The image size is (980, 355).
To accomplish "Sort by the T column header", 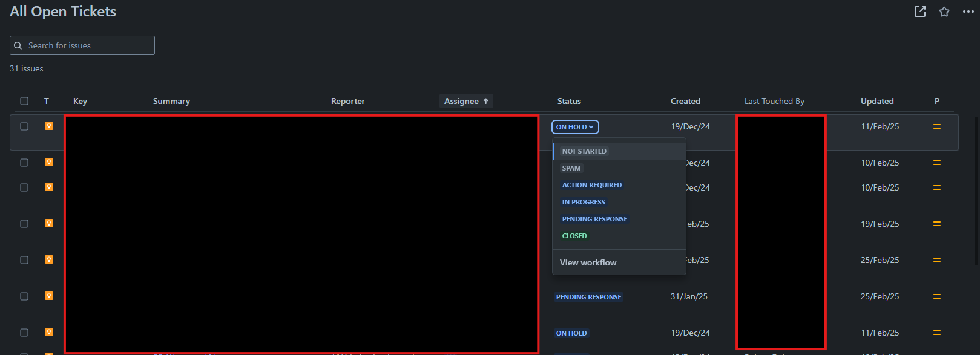I will (x=47, y=101).
